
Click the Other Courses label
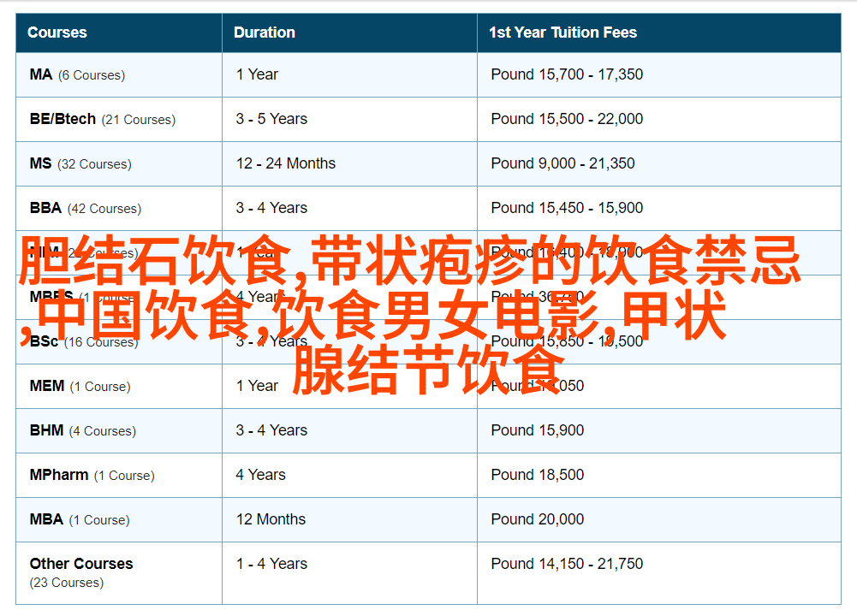pos(81,564)
